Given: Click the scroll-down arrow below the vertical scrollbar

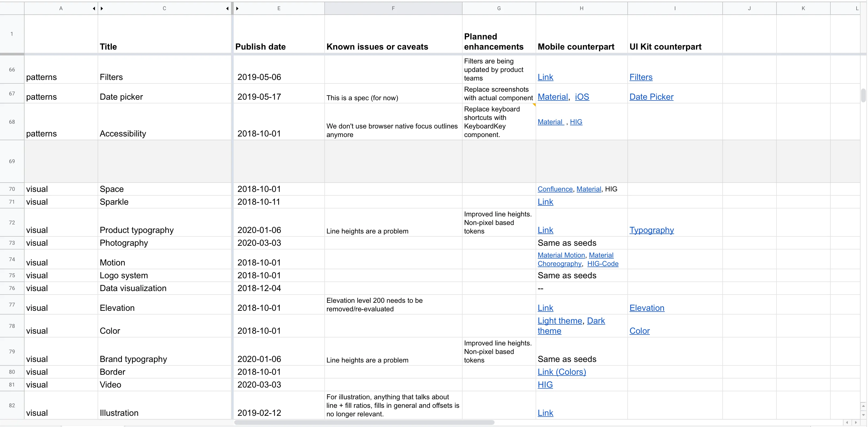Looking at the screenshot, I should point(864,414).
